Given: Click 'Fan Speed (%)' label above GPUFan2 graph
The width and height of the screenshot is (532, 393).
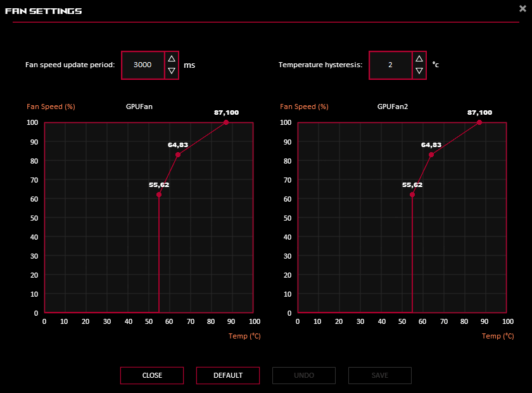Looking at the screenshot, I should 305,106.
